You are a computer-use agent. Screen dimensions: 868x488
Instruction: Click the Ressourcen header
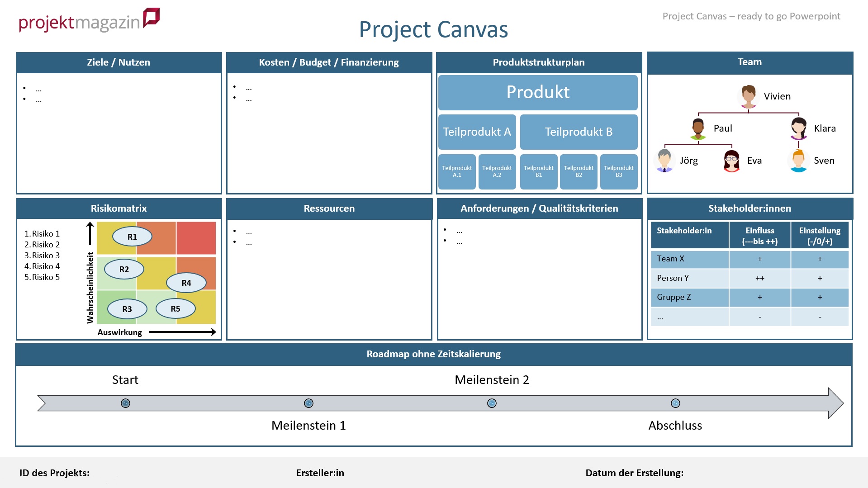329,208
